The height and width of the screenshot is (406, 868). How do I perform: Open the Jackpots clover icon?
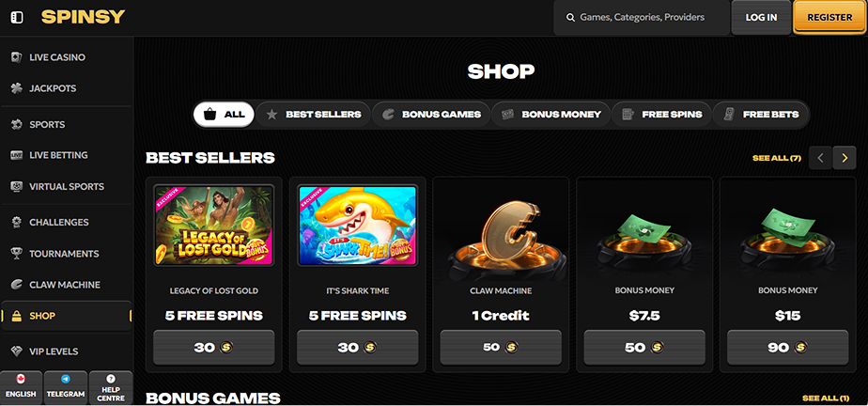(17, 88)
